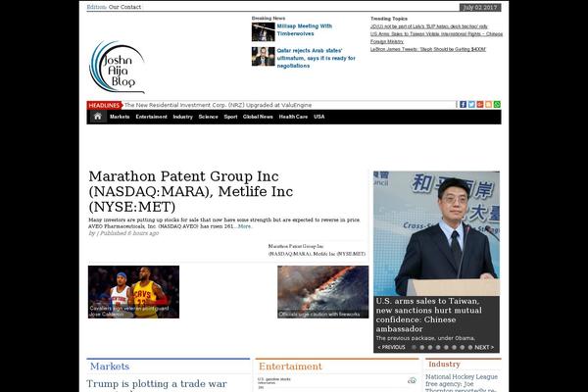This screenshot has height=392, width=588.
Task: Open the New Residential Investment Corp headline ticker
Action: (x=218, y=105)
